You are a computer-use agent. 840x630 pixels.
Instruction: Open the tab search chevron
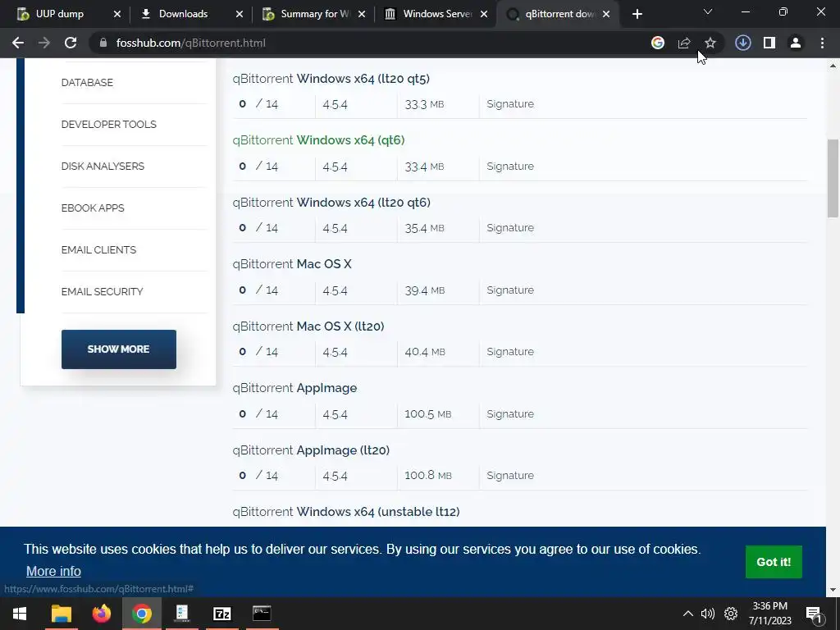tap(708, 11)
